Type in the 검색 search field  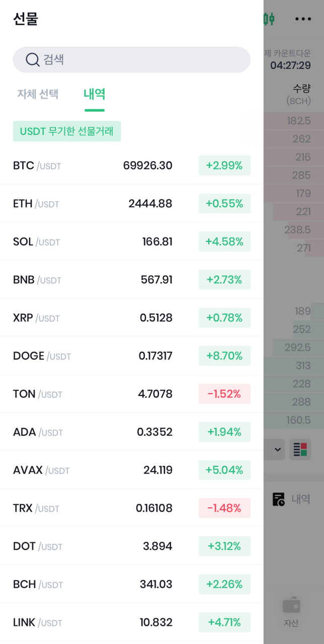tap(141, 60)
